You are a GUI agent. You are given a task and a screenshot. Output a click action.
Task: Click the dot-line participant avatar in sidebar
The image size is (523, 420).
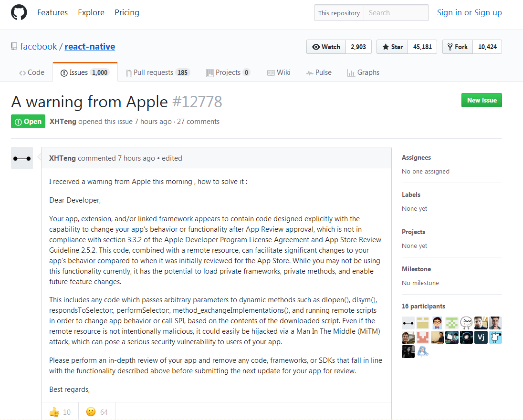[x=408, y=323]
